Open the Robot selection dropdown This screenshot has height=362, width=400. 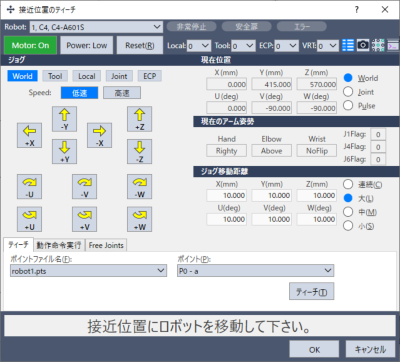(x=96, y=27)
